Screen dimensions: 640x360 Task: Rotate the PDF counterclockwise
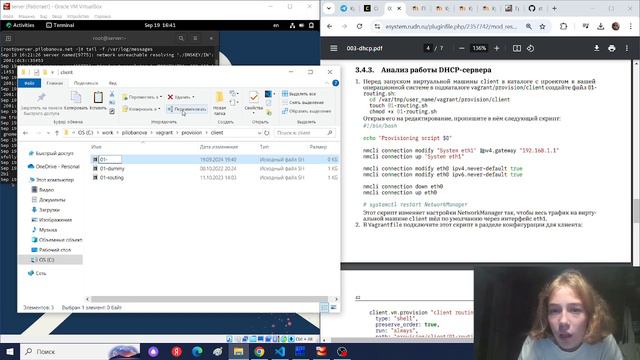click(530, 48)
